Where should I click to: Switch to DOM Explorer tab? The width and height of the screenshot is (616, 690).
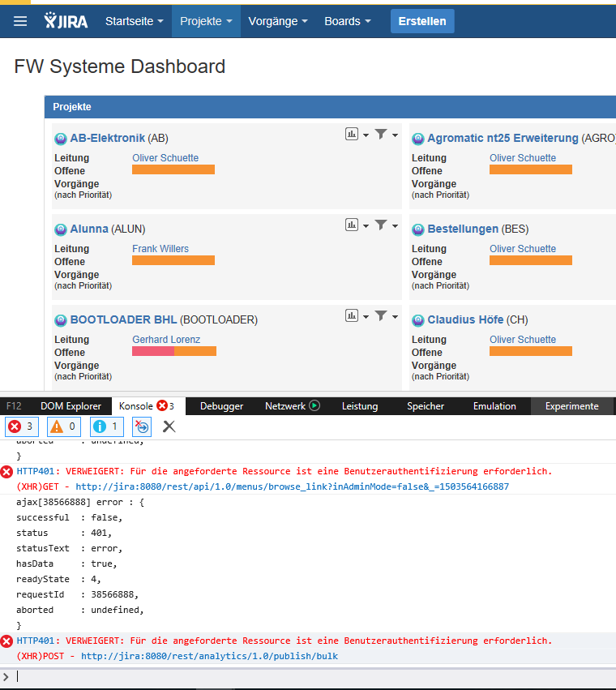click(x=71, y=406)
